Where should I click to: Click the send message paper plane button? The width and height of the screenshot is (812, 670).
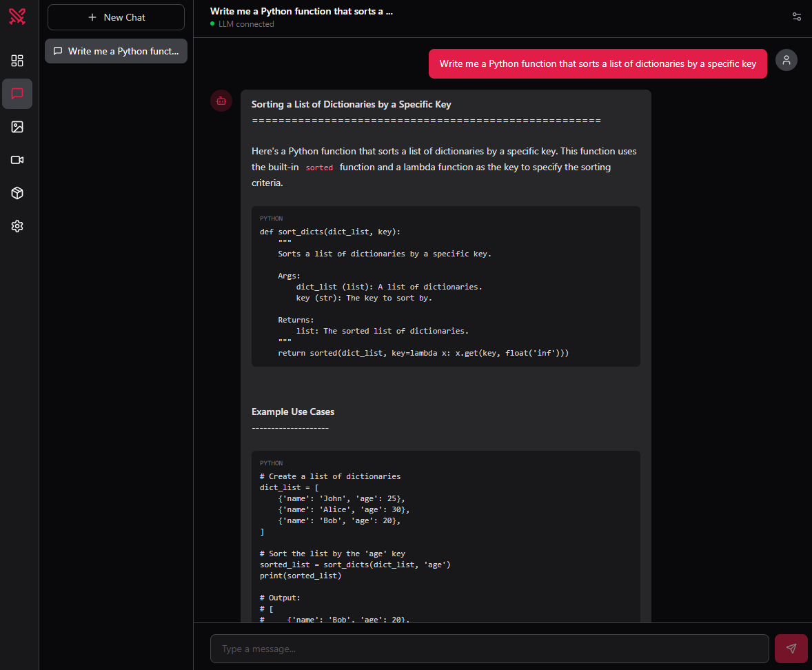(791, 649)
